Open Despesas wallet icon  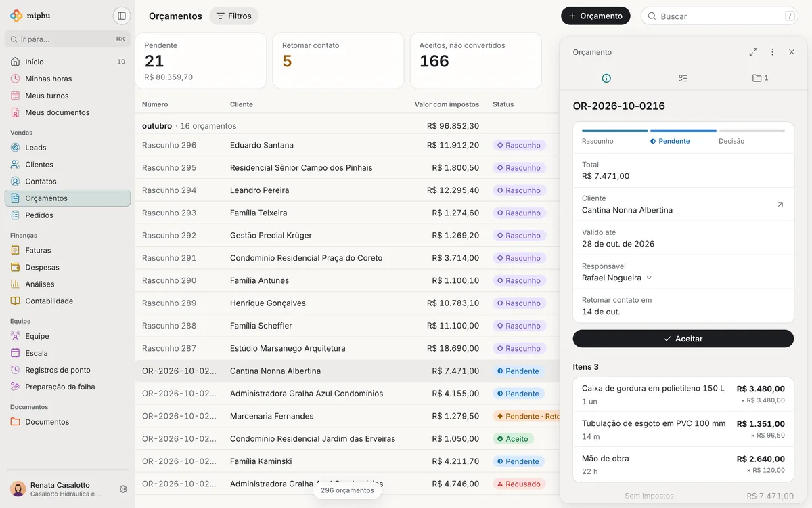coord(16,268)
